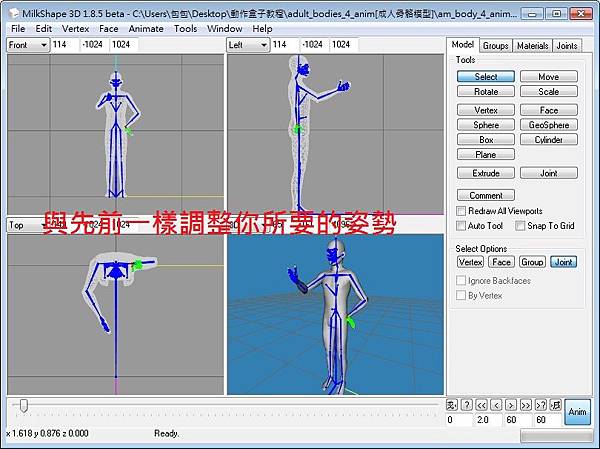The height and width of the screenshot is (449, 600).
Task: Pick the Plane primitive tool
Action: tap(486, 155)
